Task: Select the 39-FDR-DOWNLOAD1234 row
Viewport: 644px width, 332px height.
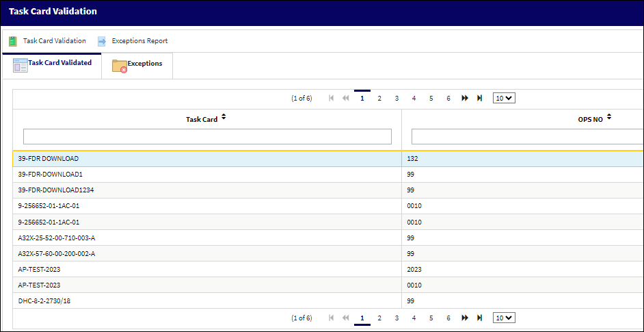Action: [x=328, y=190]
